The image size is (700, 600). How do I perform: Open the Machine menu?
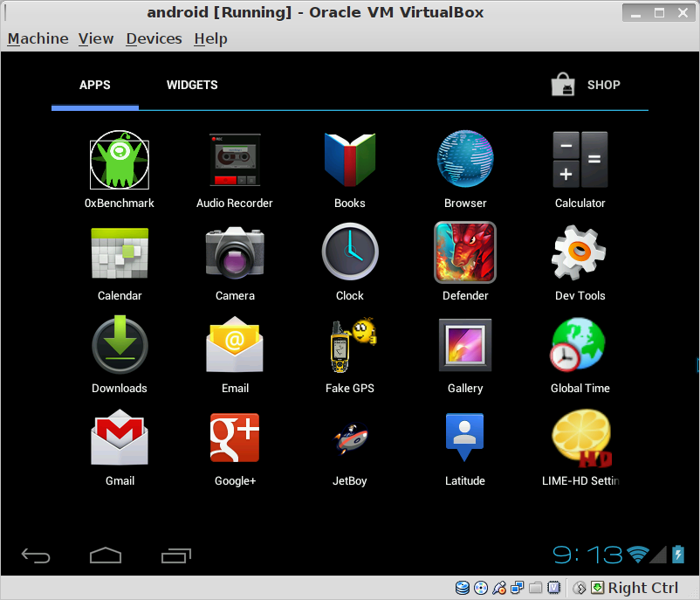coord(38,38)
